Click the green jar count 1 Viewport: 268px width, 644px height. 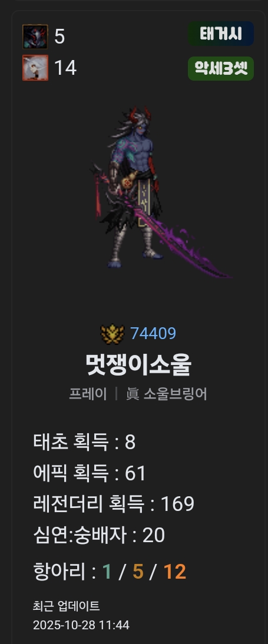pos(107,572)
